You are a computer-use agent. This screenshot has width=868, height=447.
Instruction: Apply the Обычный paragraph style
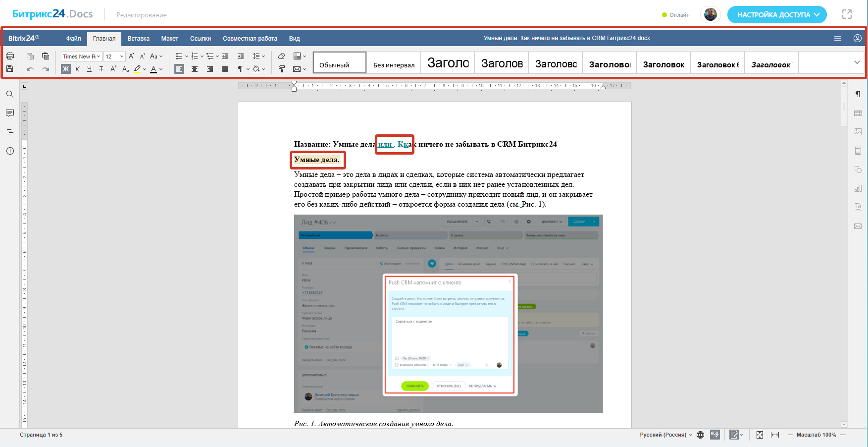(x=340, y=63)
